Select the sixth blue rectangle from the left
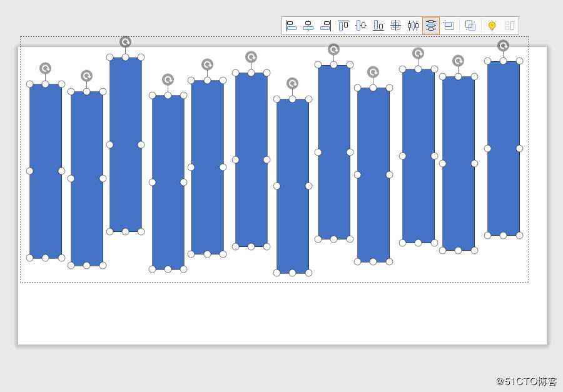Viewport: 563px width, 392px height. [251, 160]
